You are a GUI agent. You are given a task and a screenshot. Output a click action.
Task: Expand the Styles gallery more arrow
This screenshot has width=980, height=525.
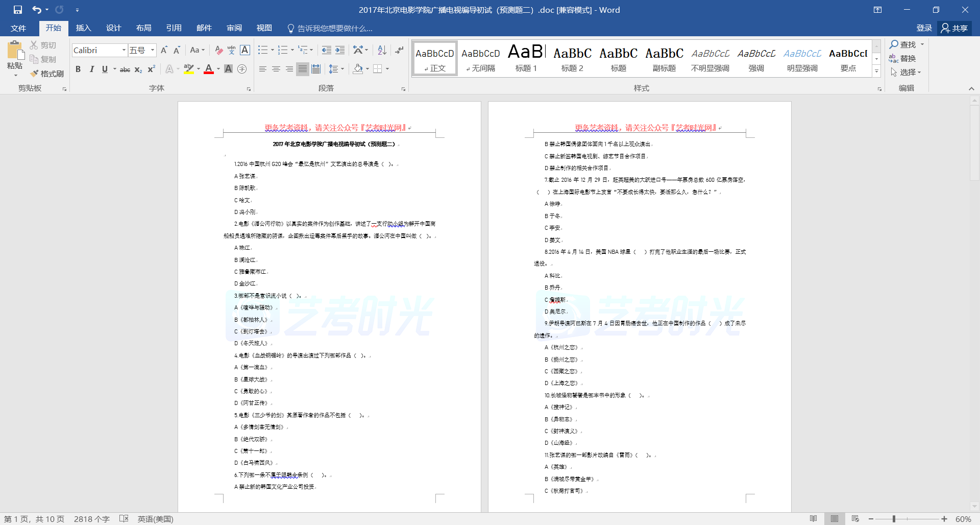click(876, 71)
